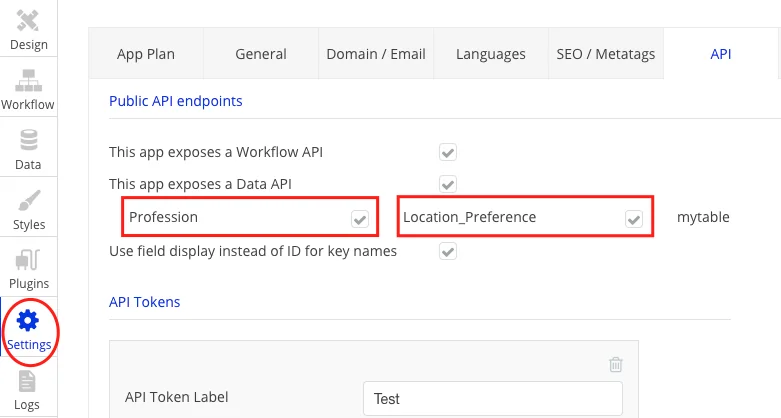The height and width of the screenshot is (418, 781).
Task: Click the 'API Token Label' text
Action: tap(177, 397)
